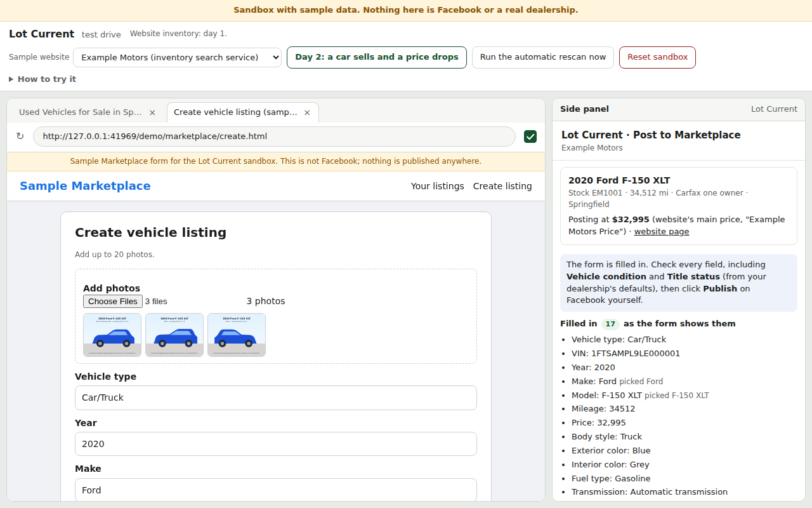Close the Create vehicle listing tab
The height and width of the screenshot is (508, 812).
307,112
